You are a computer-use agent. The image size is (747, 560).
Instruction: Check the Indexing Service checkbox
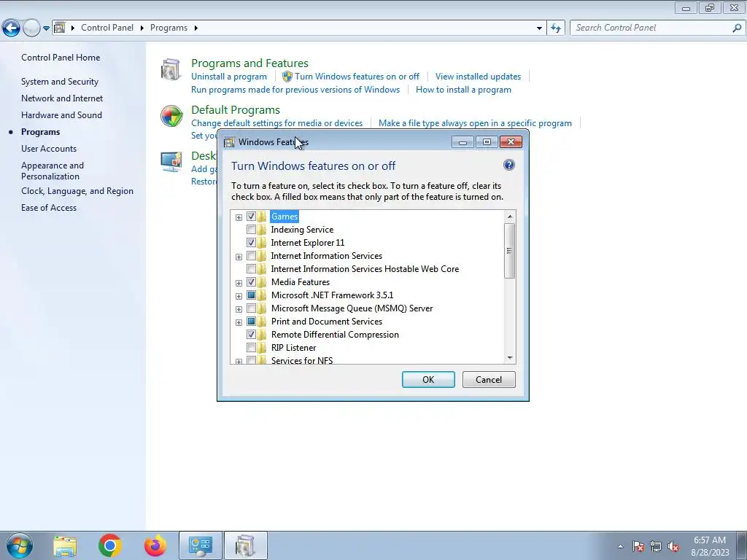(x=251, y=230)
